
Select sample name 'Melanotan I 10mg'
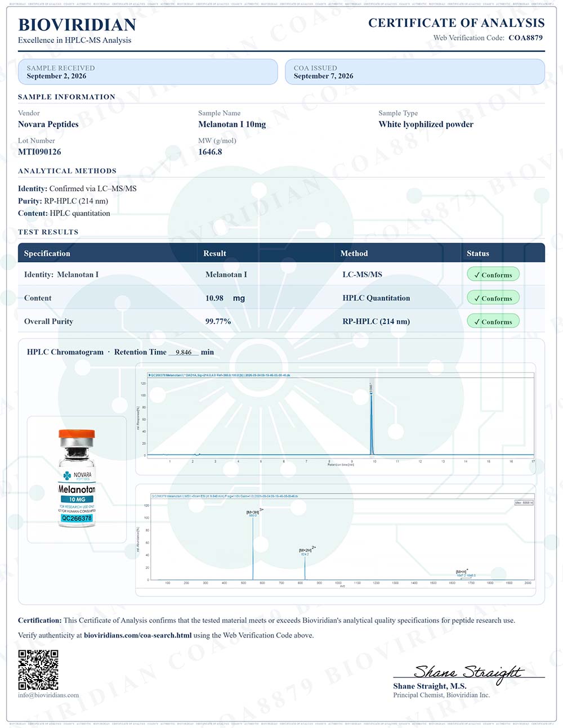click(x=232, y=124)
